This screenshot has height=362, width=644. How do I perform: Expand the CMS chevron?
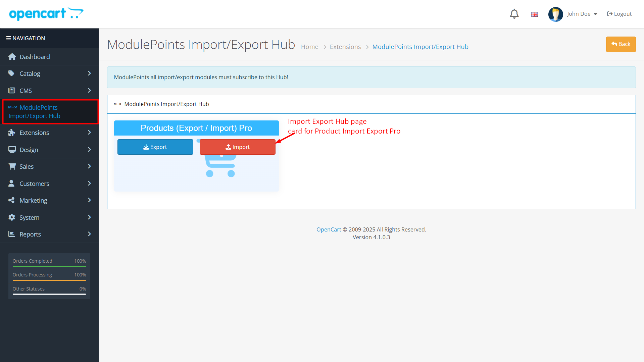[x=89, y=90]
